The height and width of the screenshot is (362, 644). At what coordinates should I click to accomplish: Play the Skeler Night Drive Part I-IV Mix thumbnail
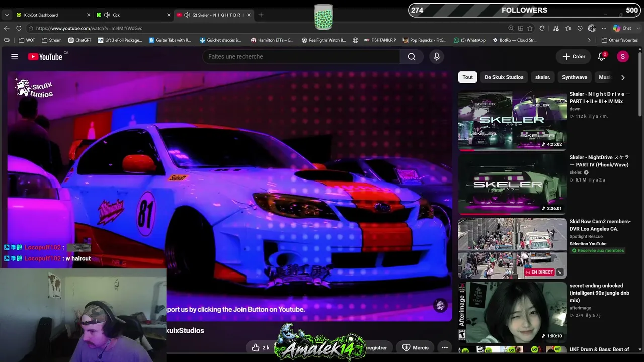512,121
